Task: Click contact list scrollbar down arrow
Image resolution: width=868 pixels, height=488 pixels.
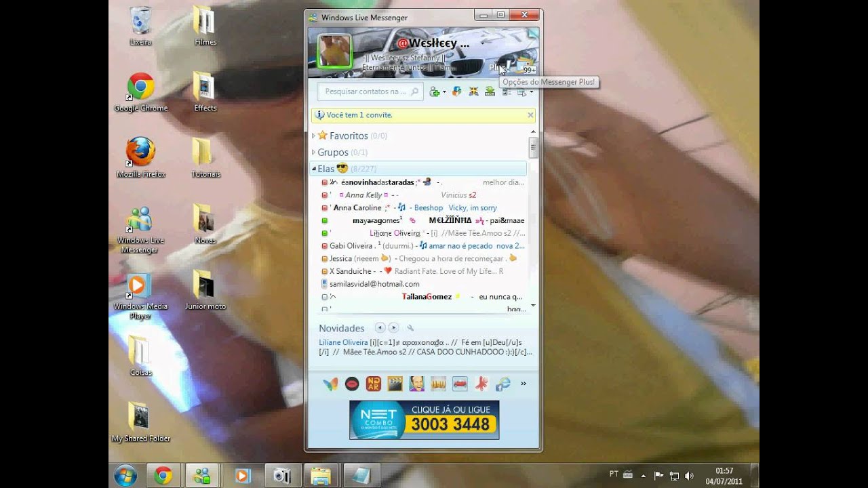Action: pyautogui.click(x=533, y=306)
